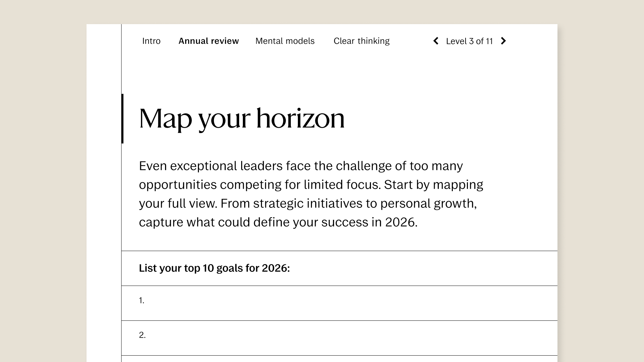Switch to the Mental models tab
Viewport: 644px width, 362px height.
tap(285, 41)
